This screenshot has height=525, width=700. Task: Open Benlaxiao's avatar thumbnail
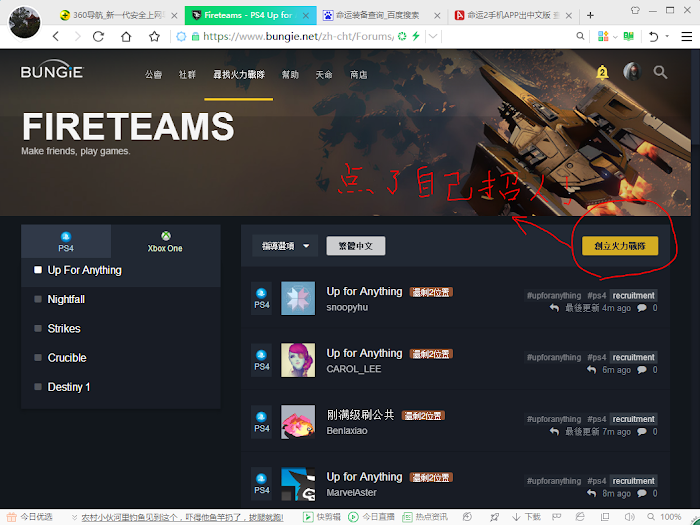point(298,422)
